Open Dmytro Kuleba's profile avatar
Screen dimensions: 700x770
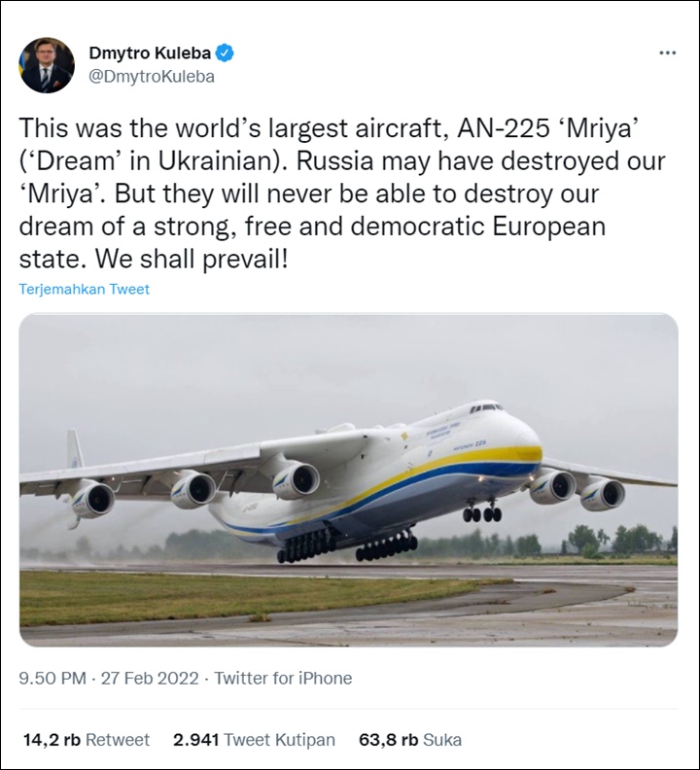coord(47,65)
